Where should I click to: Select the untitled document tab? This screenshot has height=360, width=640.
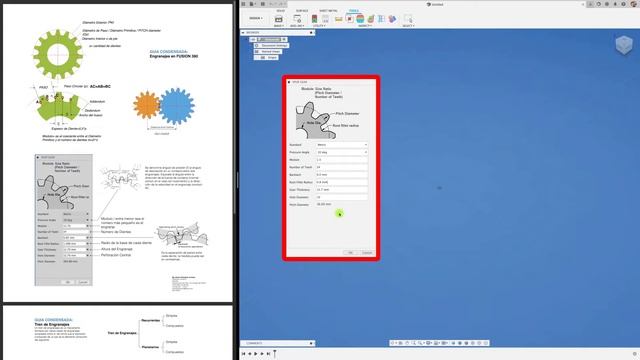click(x=435, y=4)
